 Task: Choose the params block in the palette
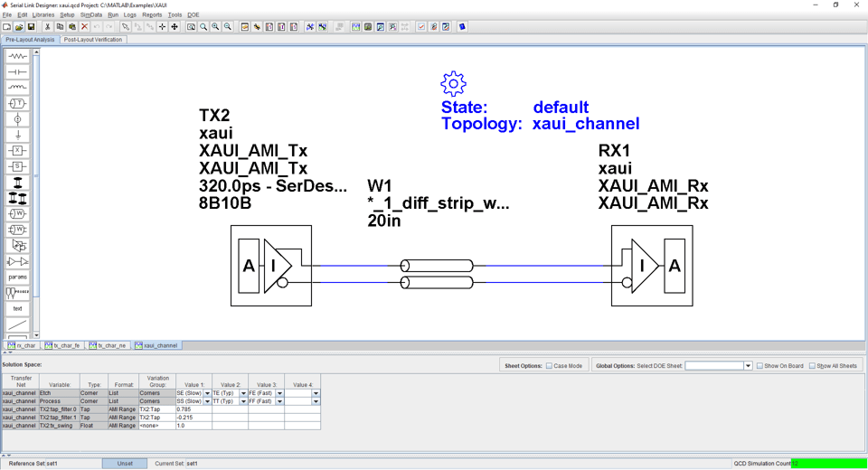[x=17, y=277]
